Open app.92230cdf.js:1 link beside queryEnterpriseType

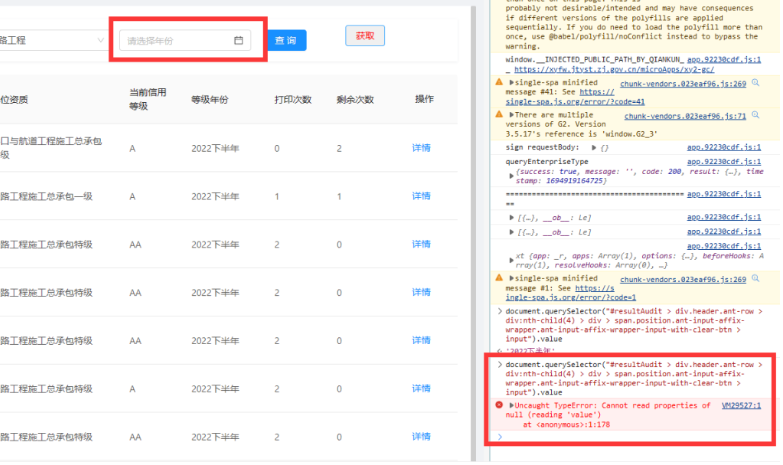pyautogui.click(x=724, y=162)
